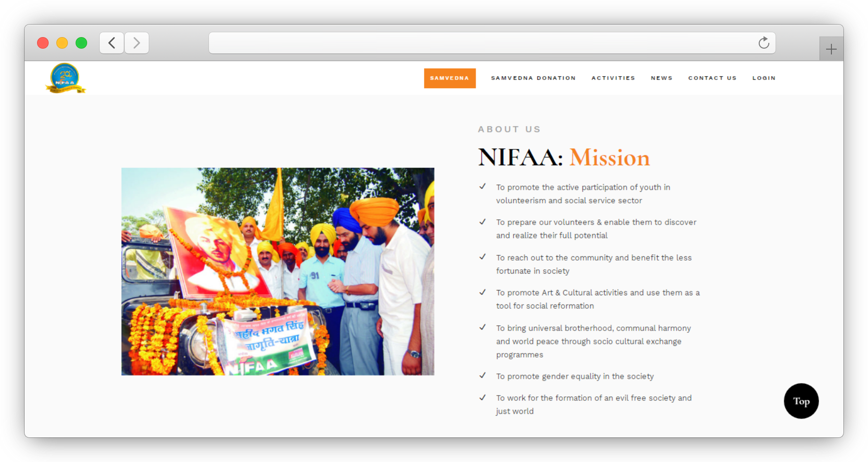Click the yellow minimize window button
Image resolution: width=868 pixels, height=462 pixels.
coord(62,43)
